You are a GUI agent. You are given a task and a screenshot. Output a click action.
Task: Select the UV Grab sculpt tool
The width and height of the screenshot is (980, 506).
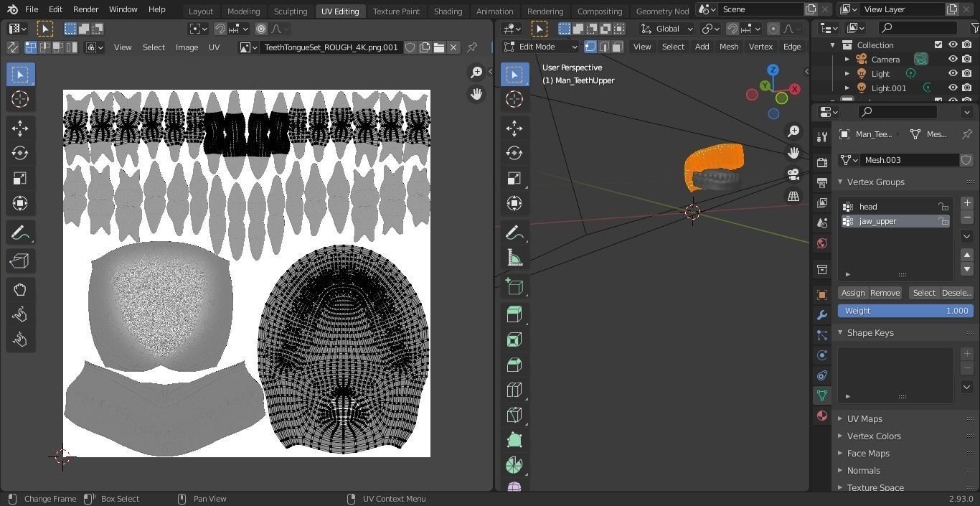20,290
